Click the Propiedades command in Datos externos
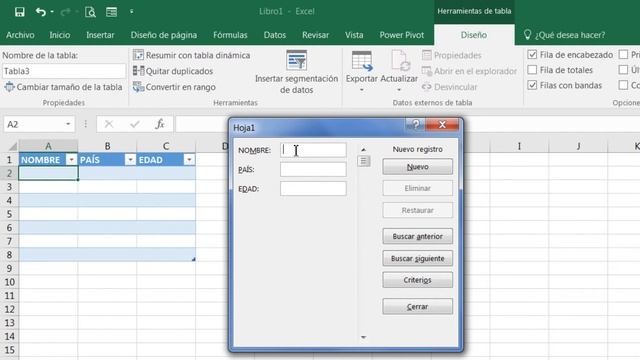Screen dimensions: 640x360 tap(452, 55)
